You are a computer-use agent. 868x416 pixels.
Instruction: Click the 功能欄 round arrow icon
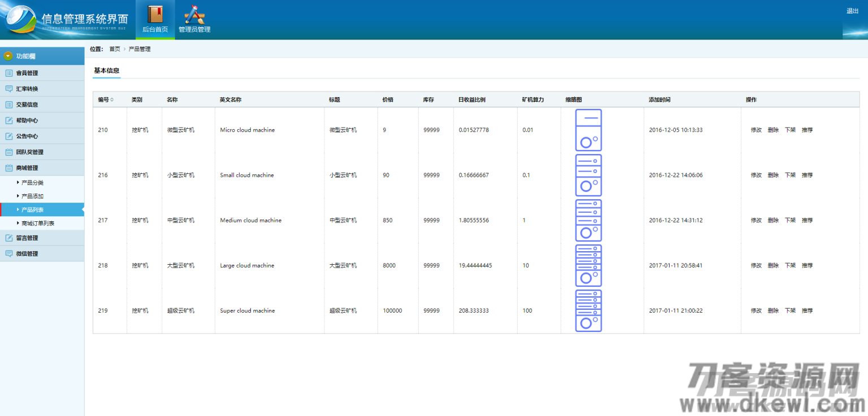click(x=8, y=56)
